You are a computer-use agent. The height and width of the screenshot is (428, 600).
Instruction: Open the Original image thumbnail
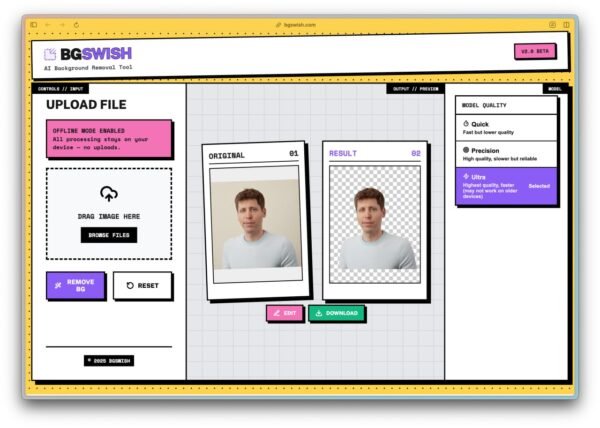(256, 225)
